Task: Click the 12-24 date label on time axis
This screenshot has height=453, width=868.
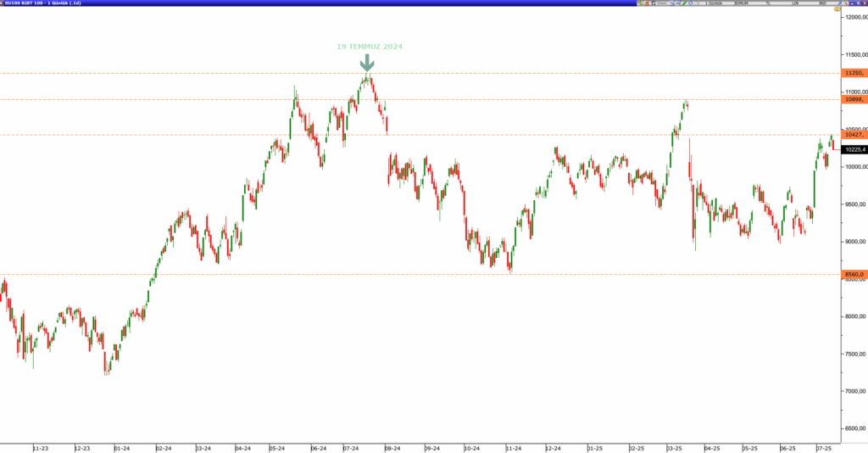Action: point(553,449)
